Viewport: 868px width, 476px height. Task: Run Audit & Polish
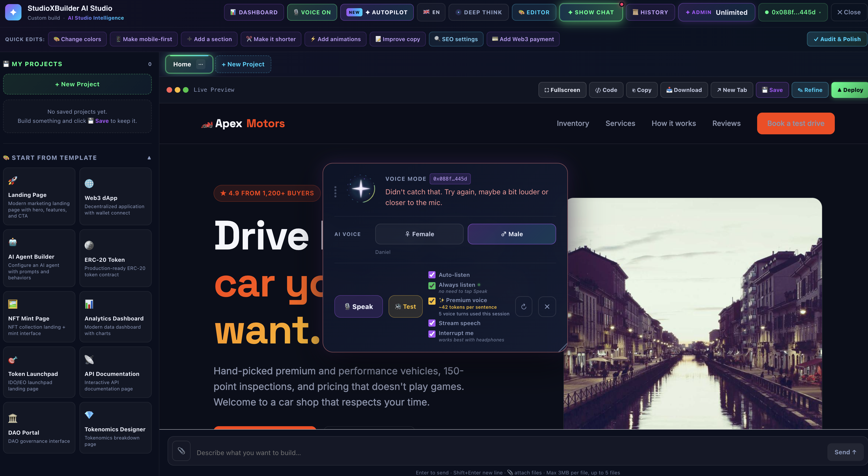tap(837, 39)
